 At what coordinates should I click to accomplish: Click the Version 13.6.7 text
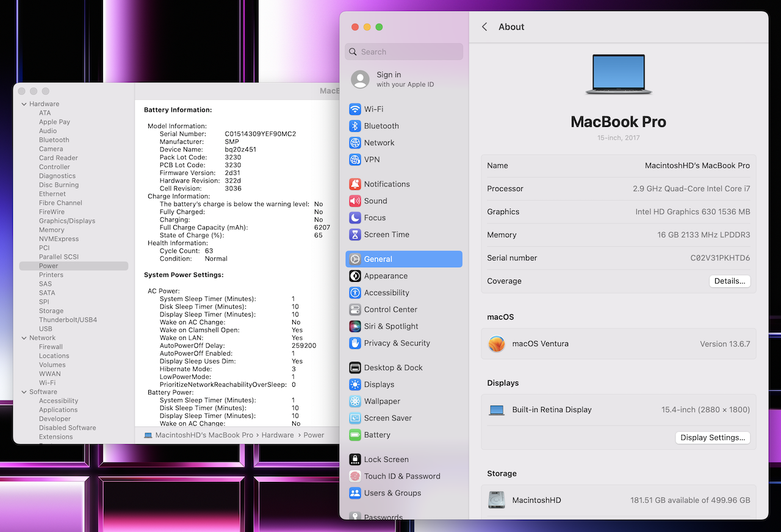coord(725,344)
